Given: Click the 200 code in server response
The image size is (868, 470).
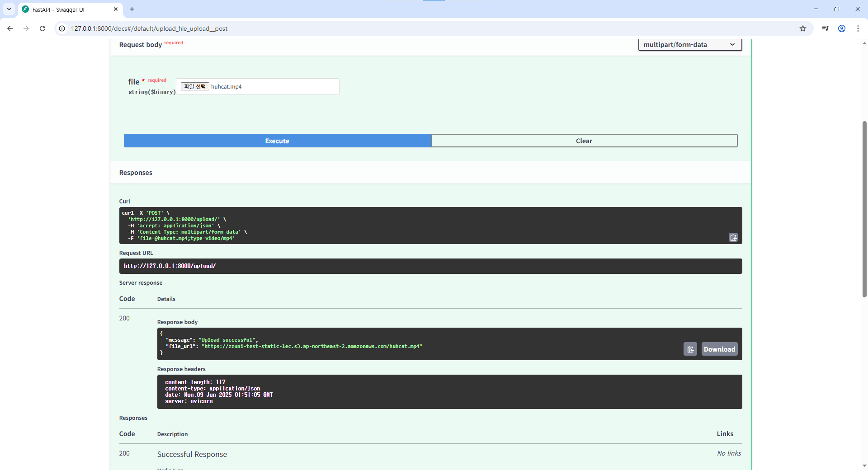Looking at the screenshot, I should pos(124,318).
